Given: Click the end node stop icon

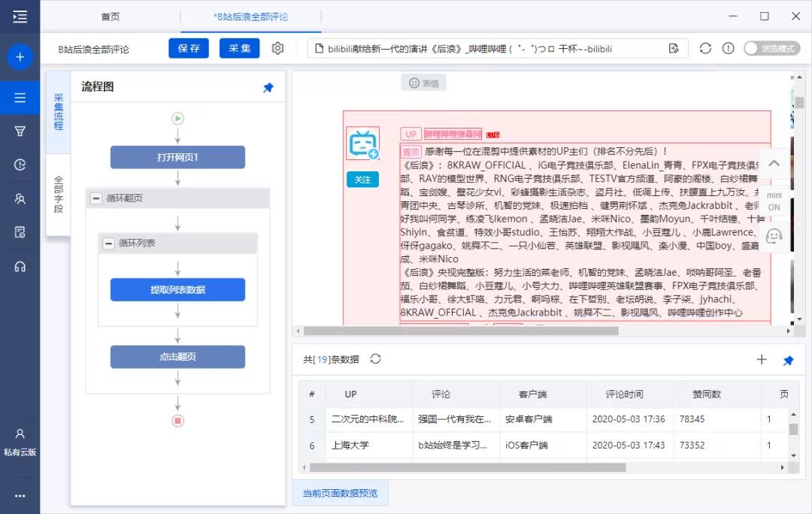Looking at the screenshot, I should [177, 421].
